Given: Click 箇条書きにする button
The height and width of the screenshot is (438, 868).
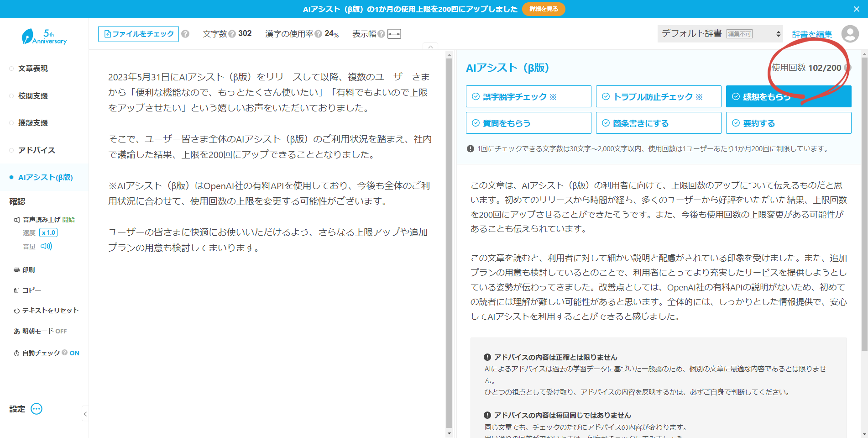Looking at the screenshot, I should tap(659, 123).
